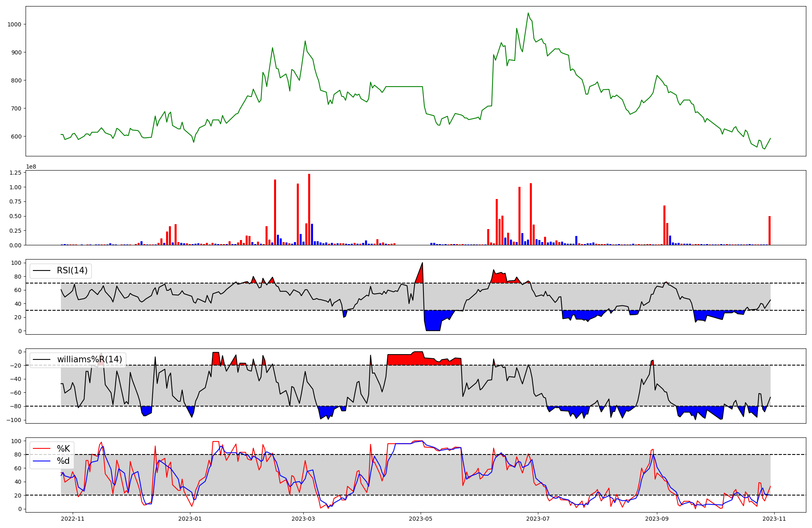The height and width of the screenshot is (528, 812).
Task: Click the 1.25 tick label on the volume axis
Action: [x=15, y=173]
